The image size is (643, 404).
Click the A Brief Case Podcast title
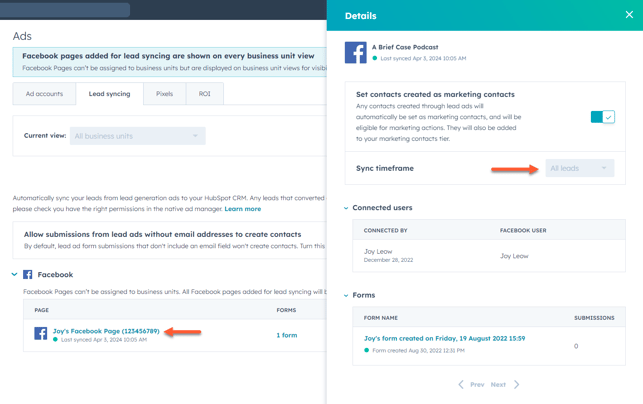(405, 47)
